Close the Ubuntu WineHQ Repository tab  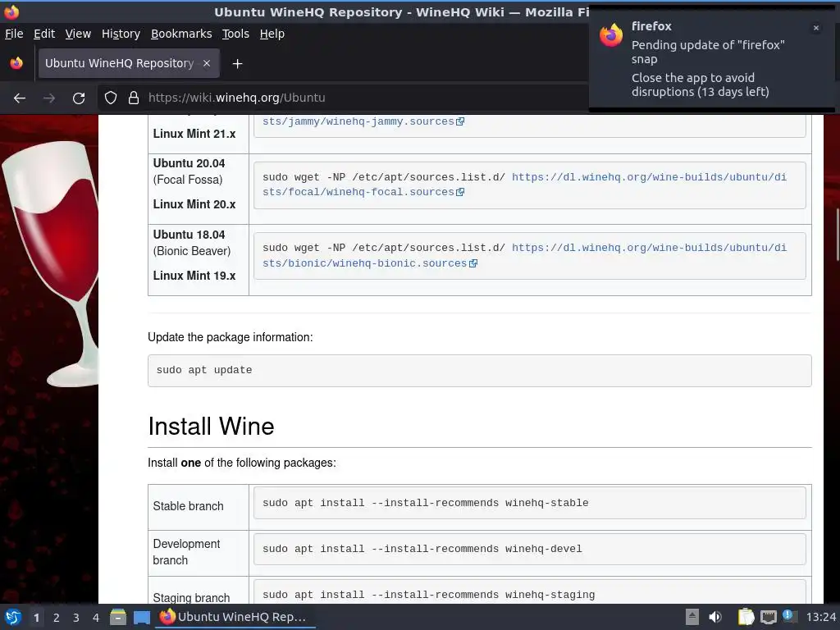tap(207, 63)
